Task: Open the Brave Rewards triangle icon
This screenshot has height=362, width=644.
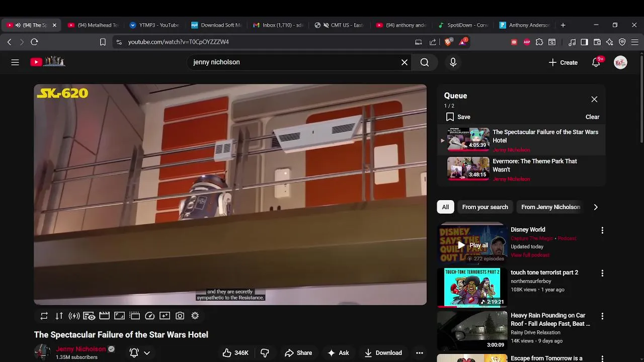Action: pyautogui.click(x=463, y=42)
